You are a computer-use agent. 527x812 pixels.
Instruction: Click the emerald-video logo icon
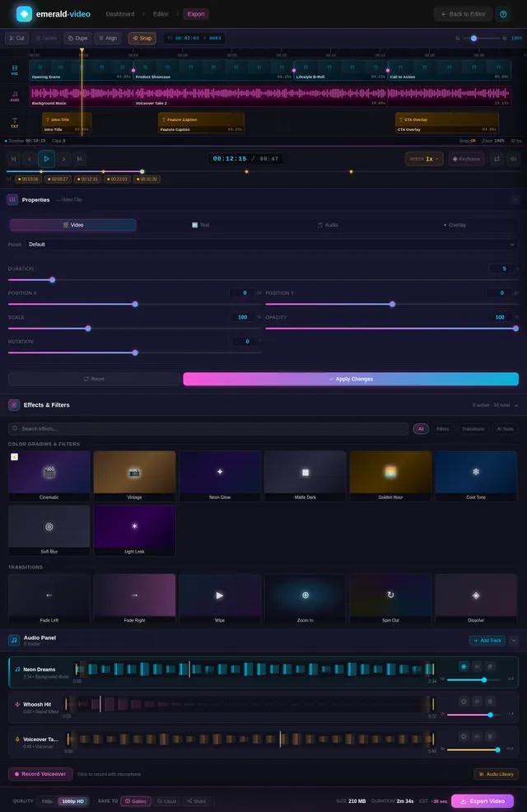tap(24, 14)
